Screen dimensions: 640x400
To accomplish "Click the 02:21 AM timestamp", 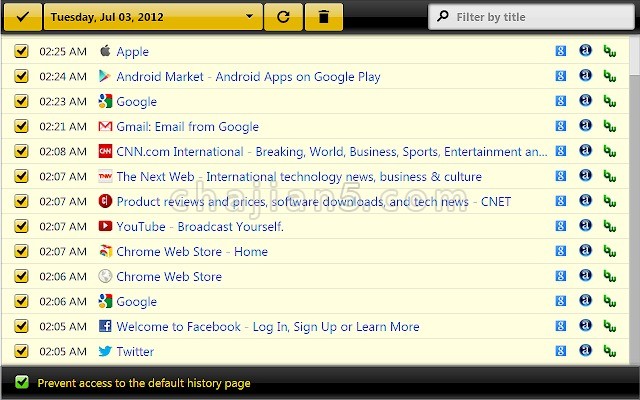I will tap(63, 127).
